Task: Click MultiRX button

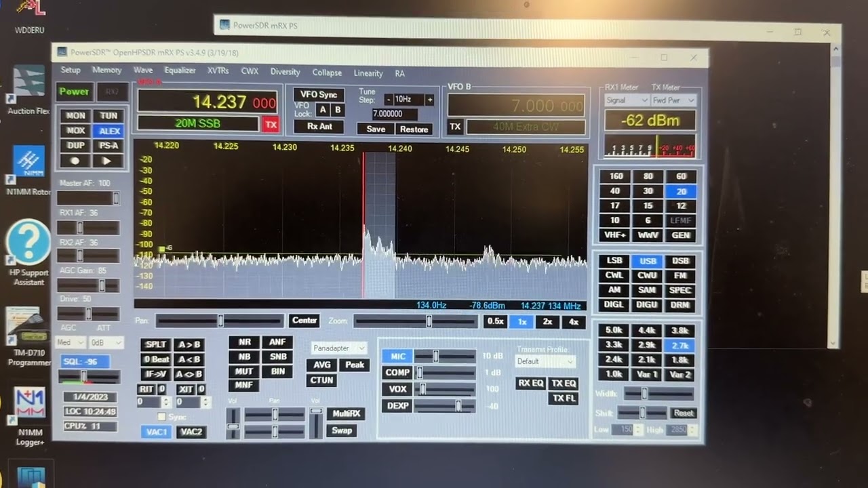Action: [x=345, y=413]
